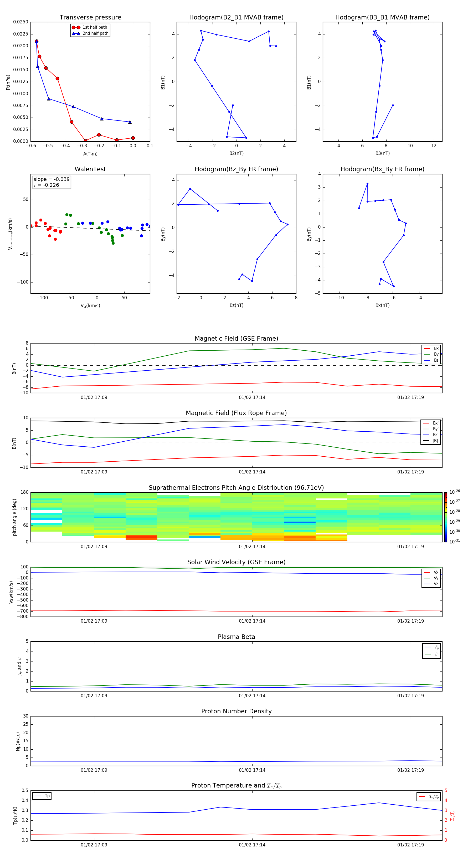Viewport: 473px width, 868px height.
Task: Click the "Np(#/cc)" y-axis label
Action: click(x=18, y=741)
